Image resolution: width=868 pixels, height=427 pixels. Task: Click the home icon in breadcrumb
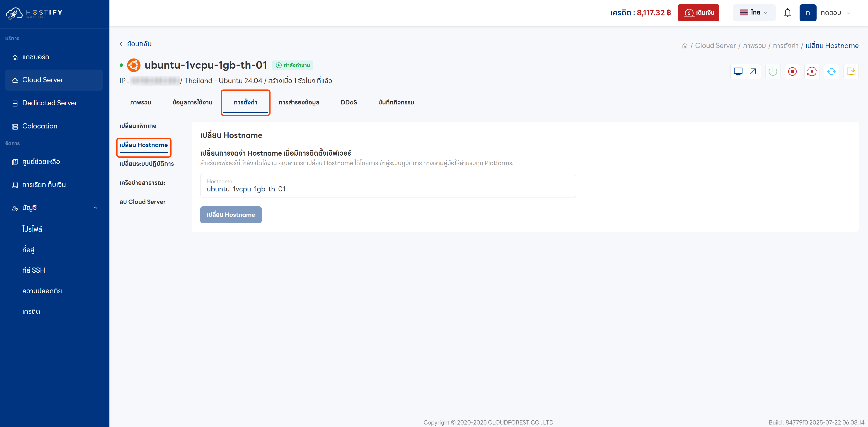(685, 46)
